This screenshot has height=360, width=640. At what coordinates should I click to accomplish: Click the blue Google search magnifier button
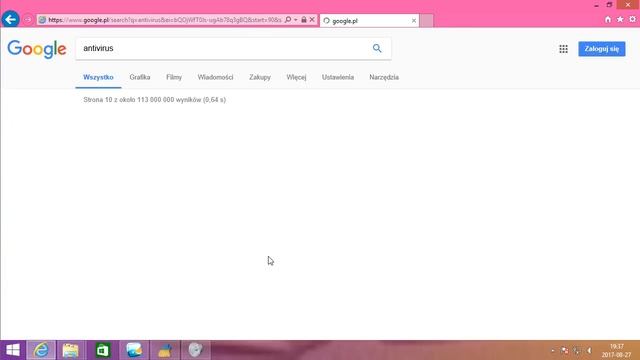[x=377, y=49]
